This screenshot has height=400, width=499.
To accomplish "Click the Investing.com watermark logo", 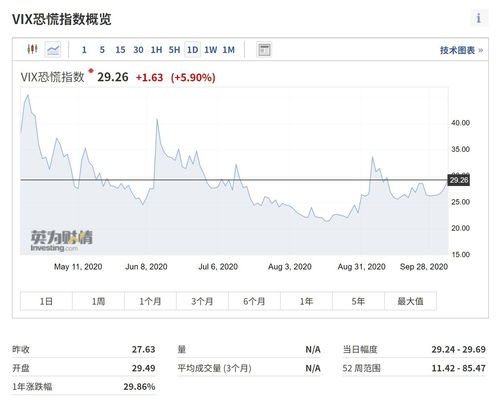I will 61,241.
